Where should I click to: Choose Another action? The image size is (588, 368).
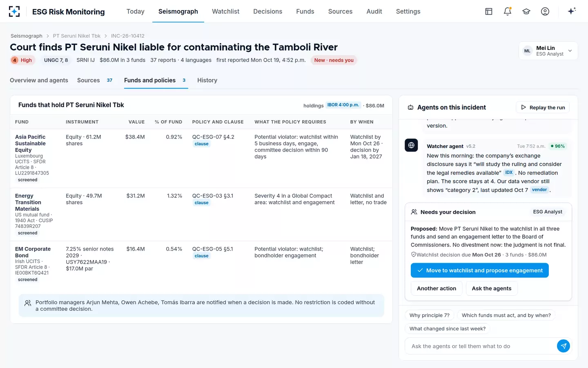(x=437, y=288)
